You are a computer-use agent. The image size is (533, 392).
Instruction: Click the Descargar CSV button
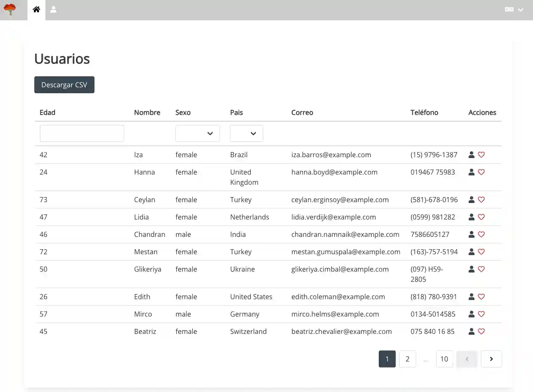tap(64, 85)
